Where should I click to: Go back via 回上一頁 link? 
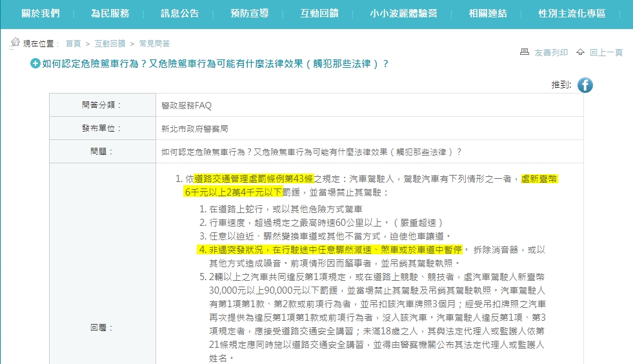pyautogui.click(x=607, y=52)
